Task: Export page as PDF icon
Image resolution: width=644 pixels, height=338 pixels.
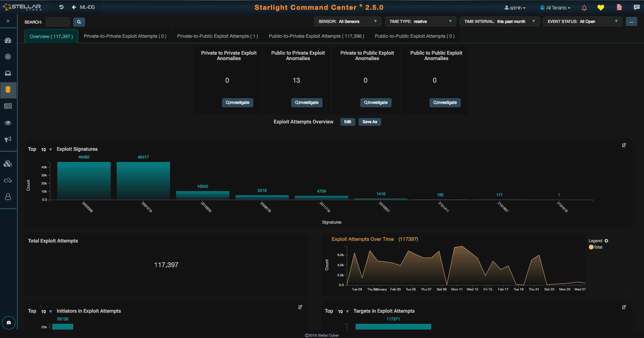Action: (x=619, y=7)
